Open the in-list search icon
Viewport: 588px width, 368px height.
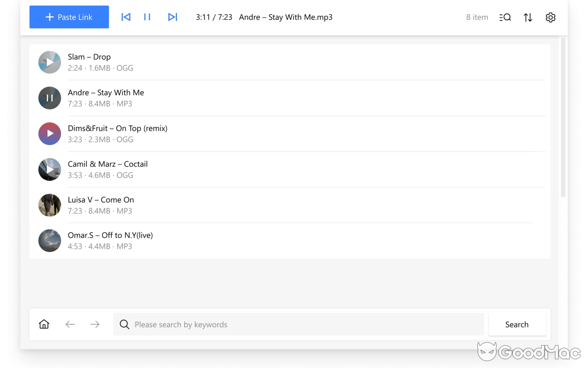[x=504, y=17]
